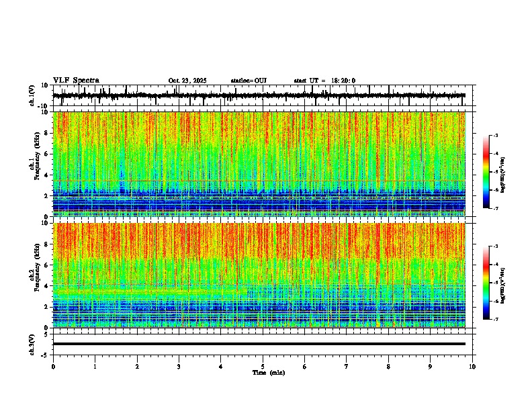Click the "2" kHz tick on ch.2 frequency axis
Screen dimensions: 532x411
[46, 307]
